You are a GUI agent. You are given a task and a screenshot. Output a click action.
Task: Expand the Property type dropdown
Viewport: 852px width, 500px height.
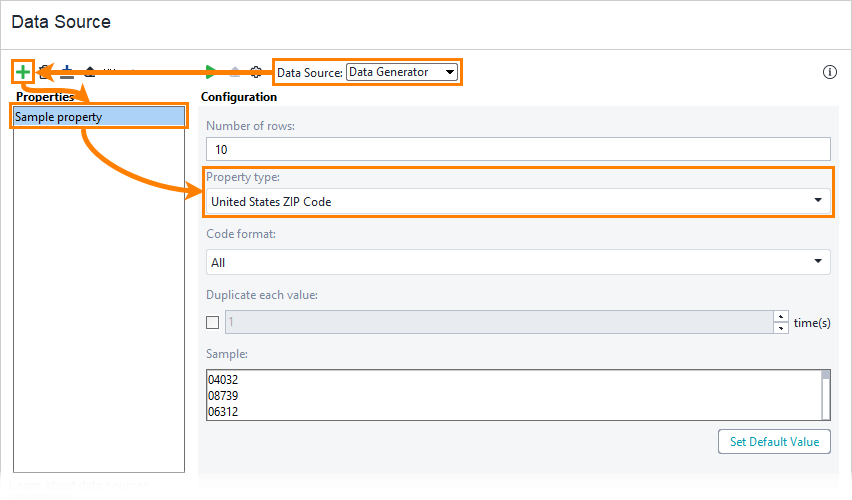[x=518, y=201]
